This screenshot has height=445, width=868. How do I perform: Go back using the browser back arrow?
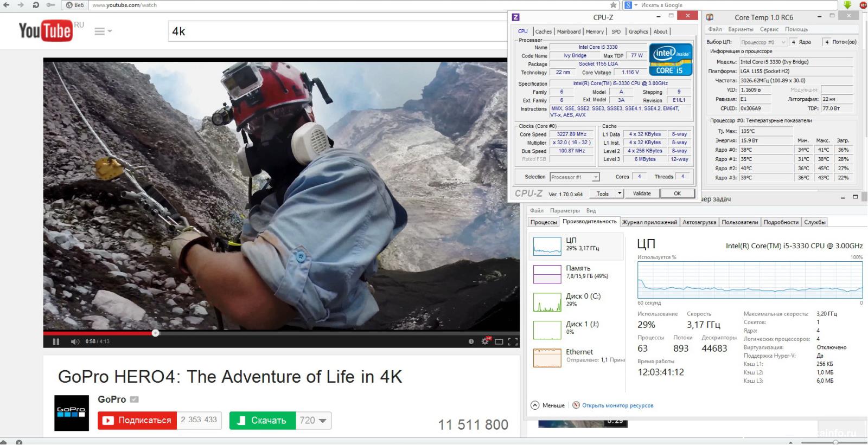point(7,5)
